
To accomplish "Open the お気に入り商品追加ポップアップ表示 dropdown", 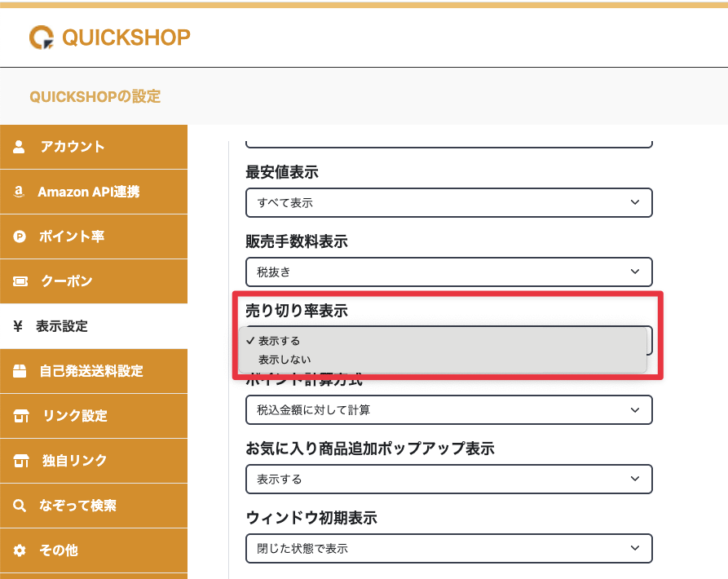I will [x=448, y=479].
